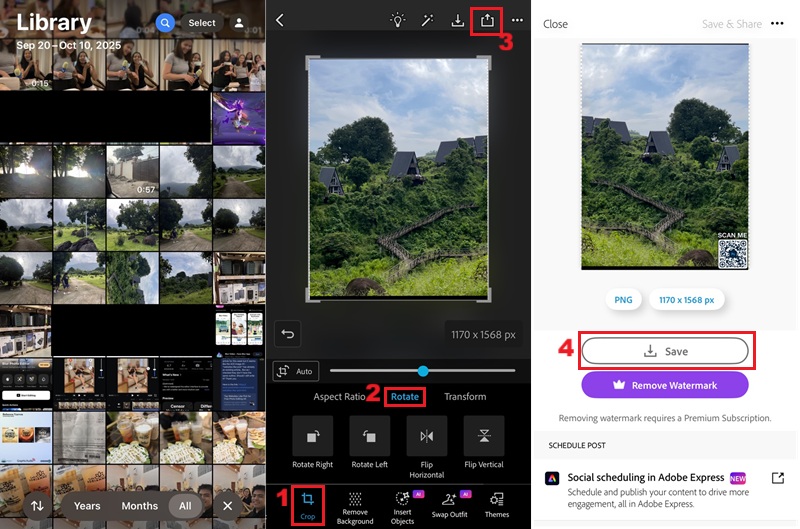Switch the Library view to Months
Viewport: 800px width, 529px height.
[x=140, y=506]
